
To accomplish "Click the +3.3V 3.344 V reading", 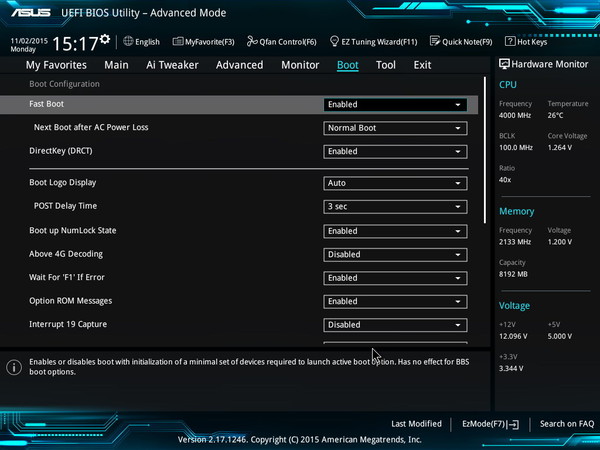I will pyautogui.click(x=511, y=368).
